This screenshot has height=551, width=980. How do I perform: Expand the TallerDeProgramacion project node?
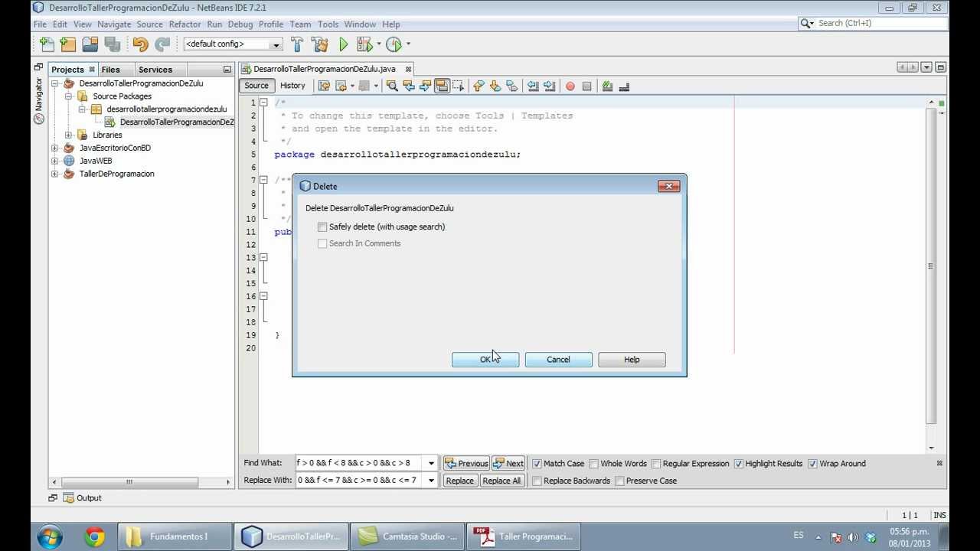(x=55, y=174)
